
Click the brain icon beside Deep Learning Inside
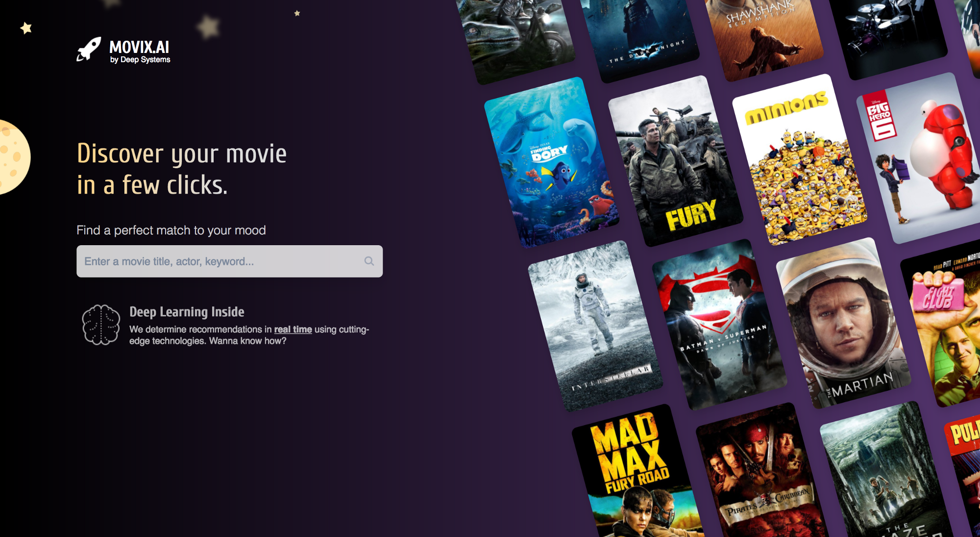[100, 324]
